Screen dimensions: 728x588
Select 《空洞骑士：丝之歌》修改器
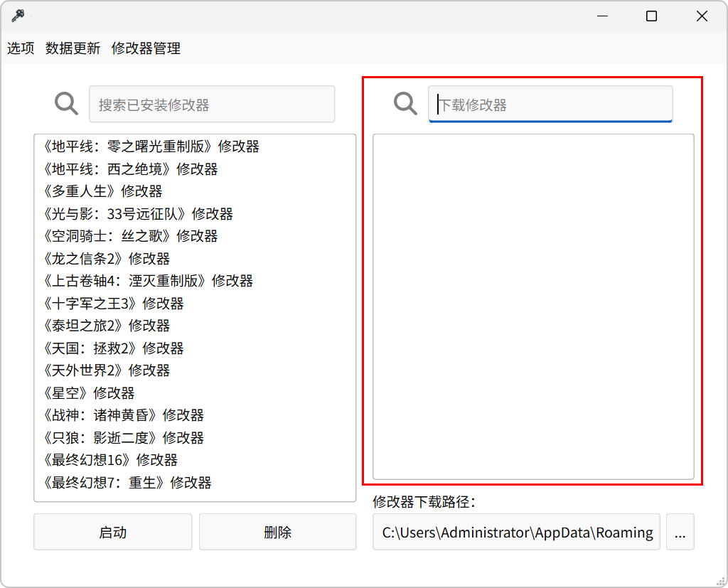click(x=195, y=236)
